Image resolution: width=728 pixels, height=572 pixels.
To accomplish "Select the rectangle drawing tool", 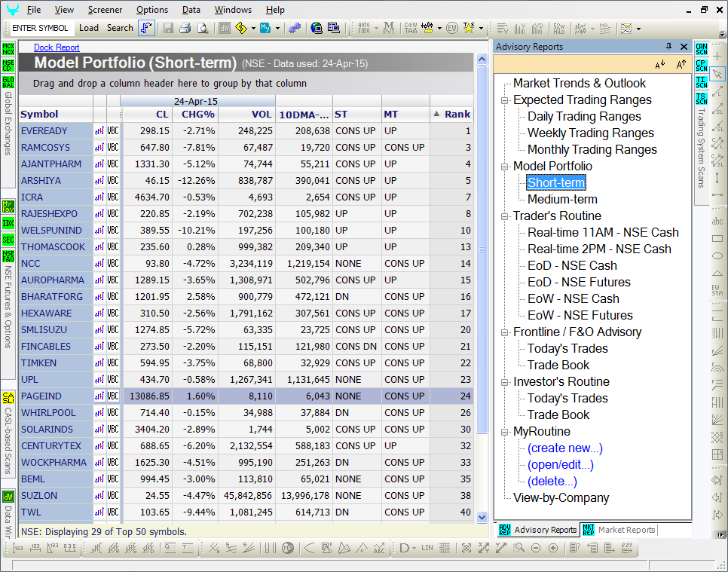I will [x=717, y=239].
